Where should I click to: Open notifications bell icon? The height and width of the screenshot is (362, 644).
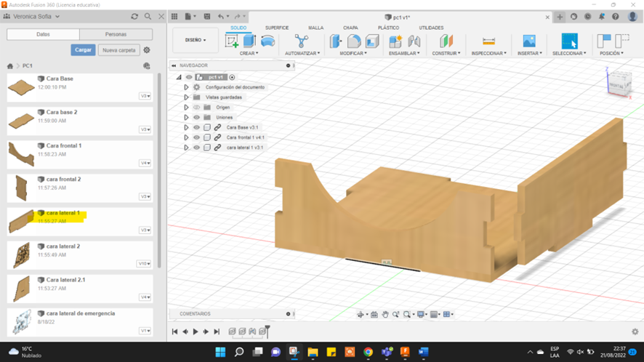(x=601, y=17)
